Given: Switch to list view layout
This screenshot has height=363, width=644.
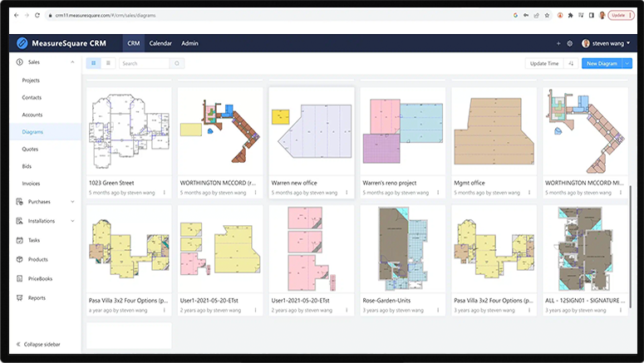Looking at the screenshot, I should pyautogui.click(x=108, y=63).
